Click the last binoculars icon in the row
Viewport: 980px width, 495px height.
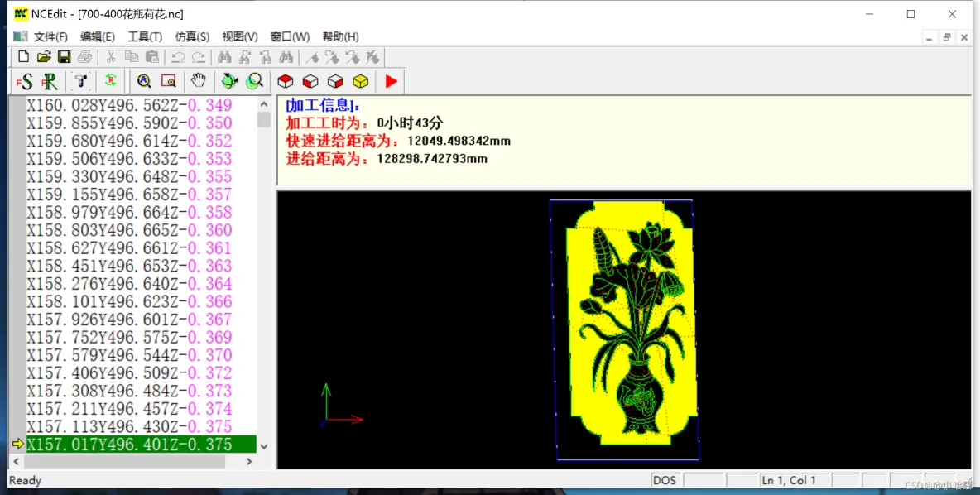click(x=286, y=57)
